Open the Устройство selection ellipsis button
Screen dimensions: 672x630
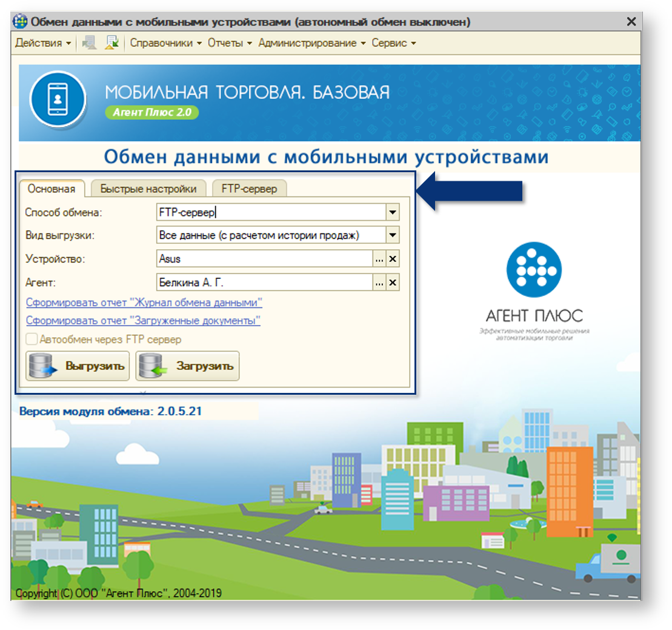[379, 259]
